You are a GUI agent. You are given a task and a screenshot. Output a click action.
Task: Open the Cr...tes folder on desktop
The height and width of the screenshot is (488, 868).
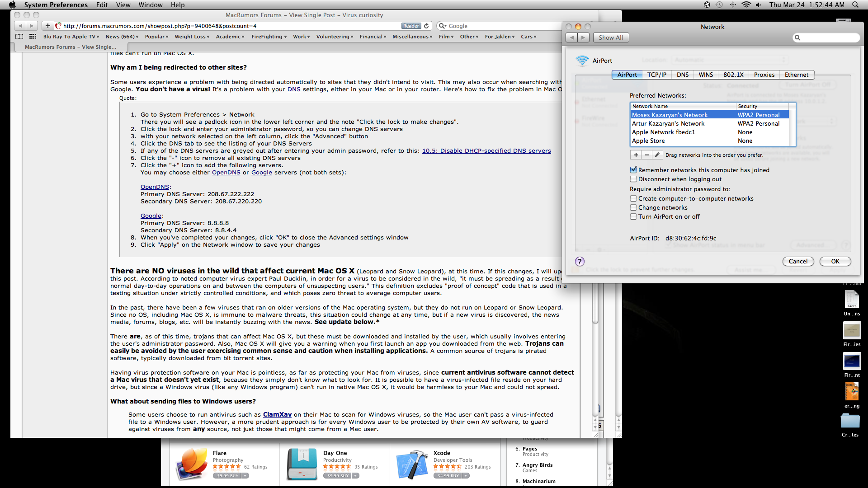(850, 425)
